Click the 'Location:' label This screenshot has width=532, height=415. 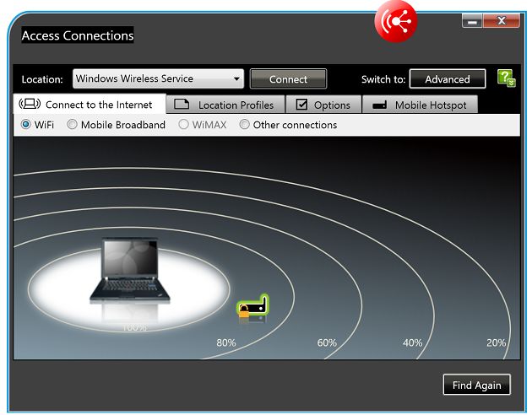pyautogui.click(x=42, y=79)
